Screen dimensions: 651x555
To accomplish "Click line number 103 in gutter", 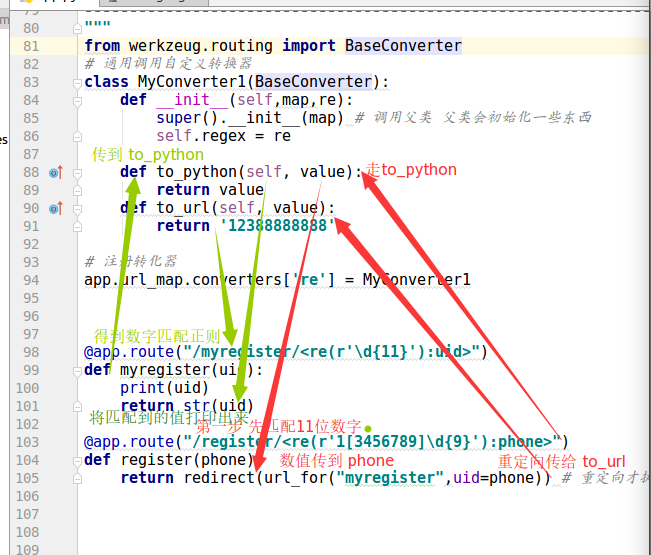I will point(27,443).
